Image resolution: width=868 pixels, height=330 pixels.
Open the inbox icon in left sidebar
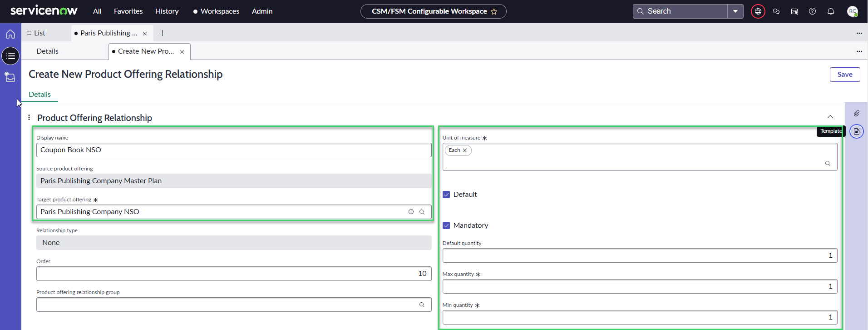(x=10, y=77)
